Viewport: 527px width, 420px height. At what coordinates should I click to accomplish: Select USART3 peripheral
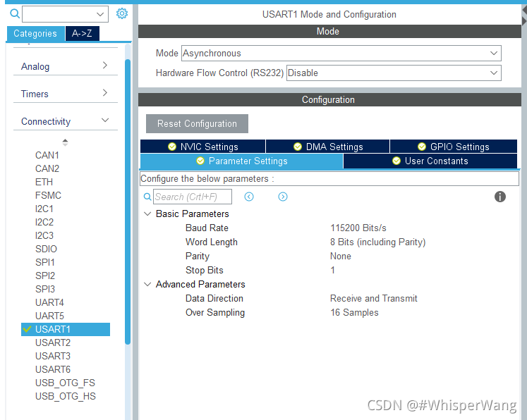click(53, 356)
